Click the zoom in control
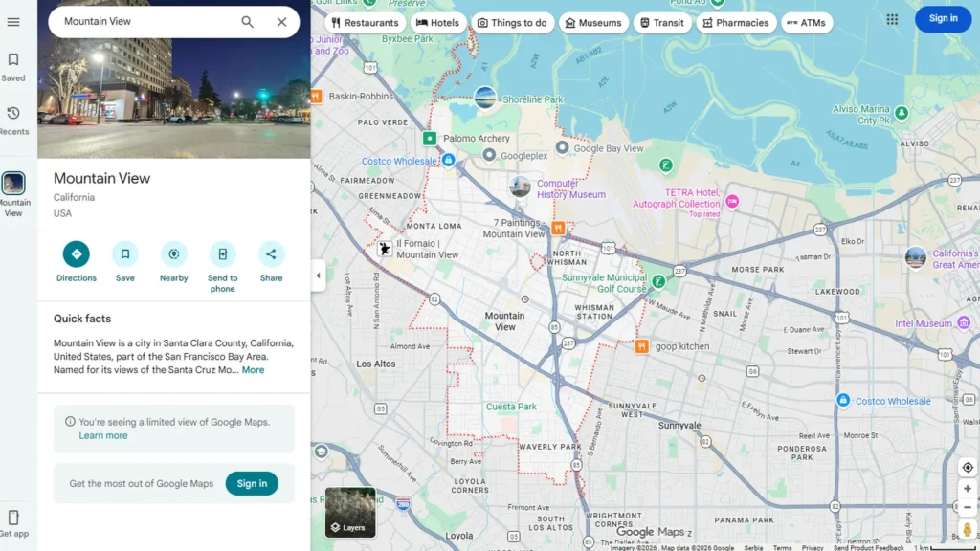 point(968,488)
